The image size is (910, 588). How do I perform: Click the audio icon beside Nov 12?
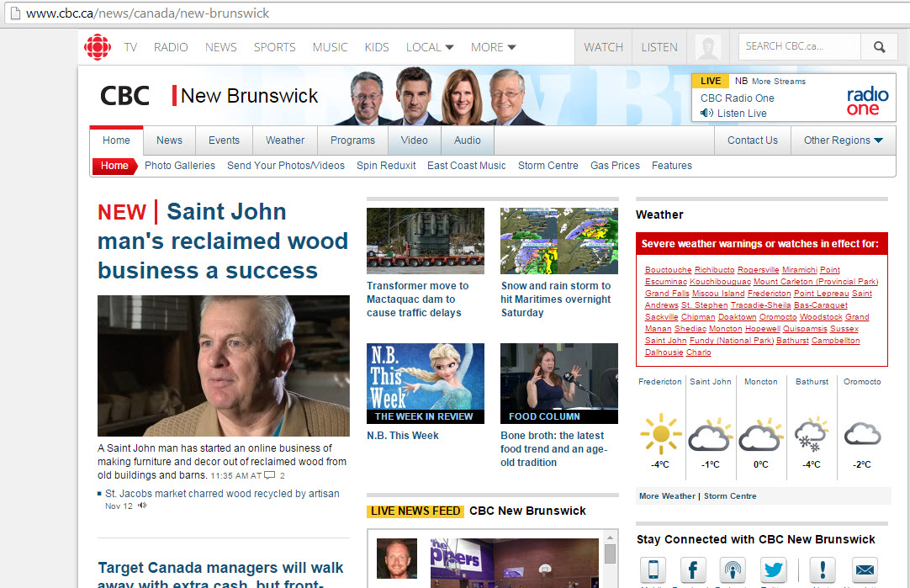142,506
